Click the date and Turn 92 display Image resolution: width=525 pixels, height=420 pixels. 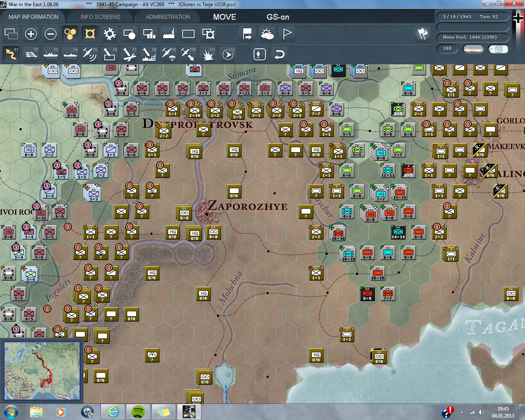pyautogui.click(x=473, y=17)
